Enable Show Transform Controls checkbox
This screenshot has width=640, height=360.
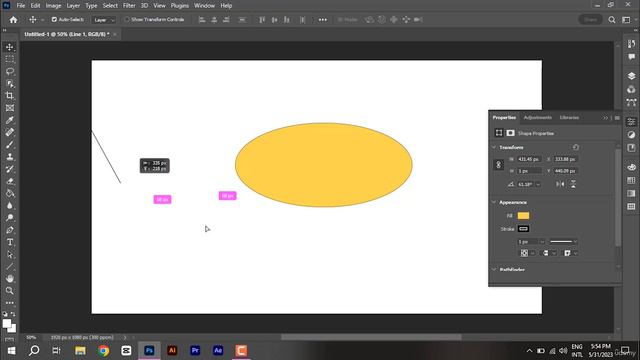pyautogui.click(x=127, y=20)
